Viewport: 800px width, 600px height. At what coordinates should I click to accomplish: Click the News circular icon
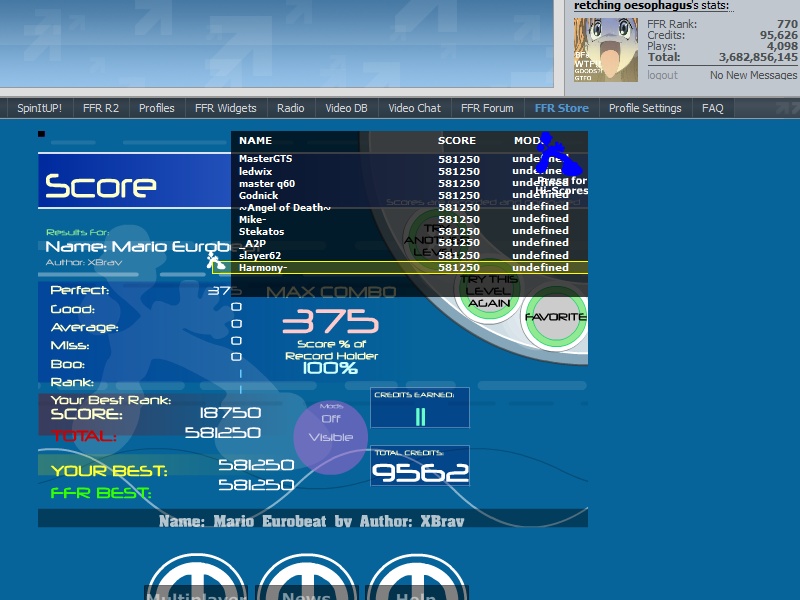pos(307,577)
